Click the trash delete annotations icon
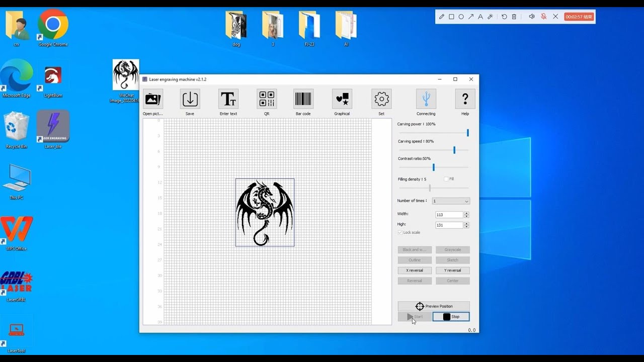This screenshot has width=644, height=362. (514, 17)
